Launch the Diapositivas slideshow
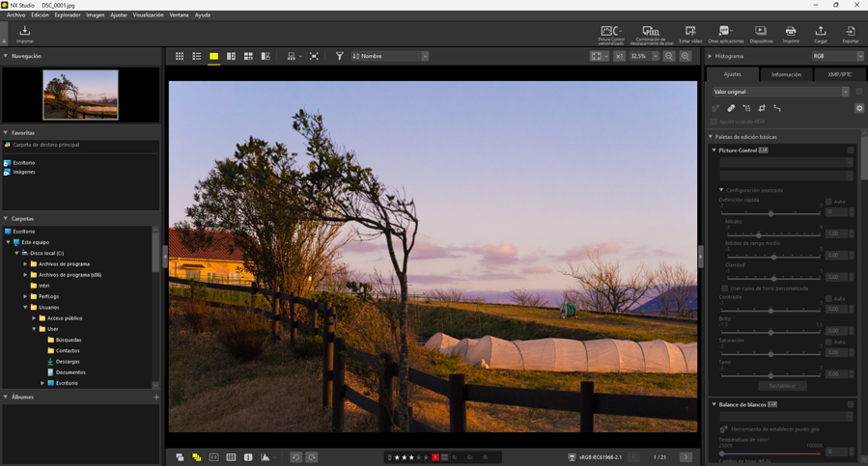 761,34
